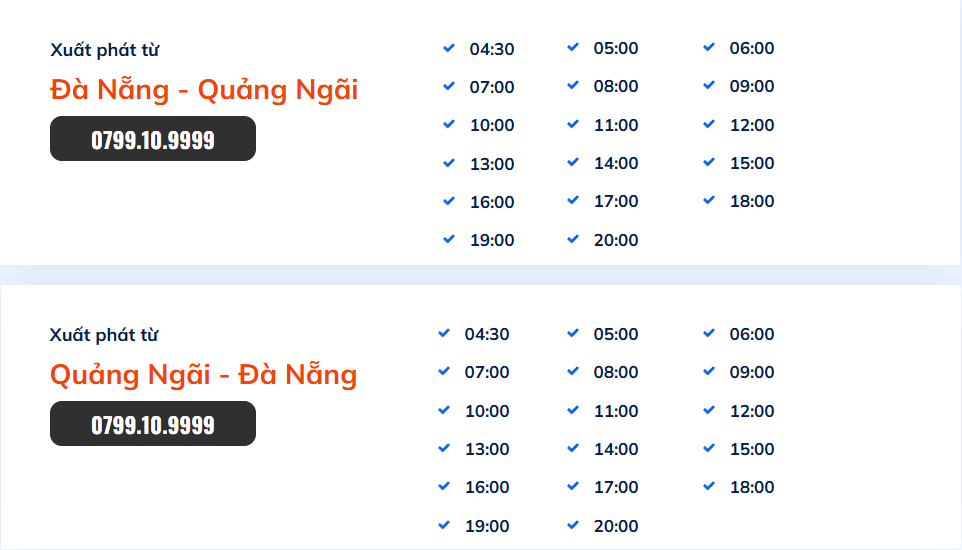Viewport: 962px width, 550px height.
Task: Click the checkmark next to 13:00 under Quảng Ngãi - Đà Nẵng
Action: tap(444, 449)
